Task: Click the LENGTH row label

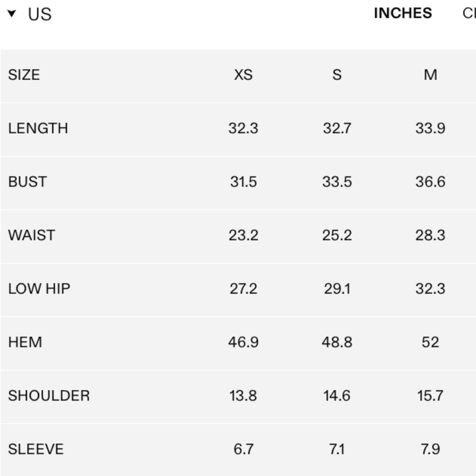Action: coord(38,129)
